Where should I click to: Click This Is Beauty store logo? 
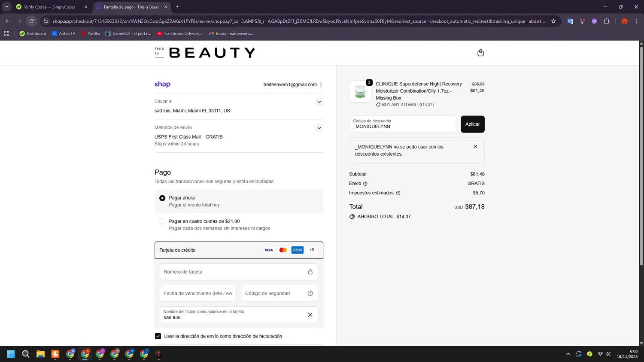(205, 53)
